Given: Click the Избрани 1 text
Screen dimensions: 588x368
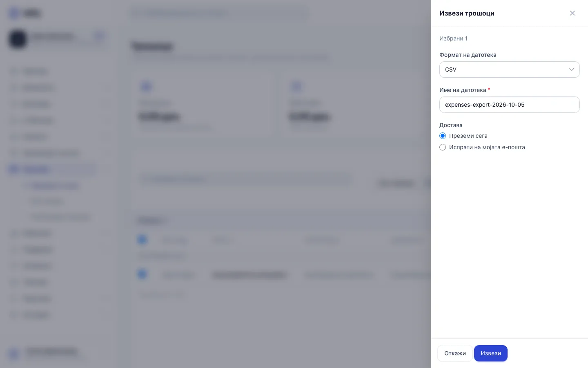Looking at the screenshot, I should tap(453, 38).
